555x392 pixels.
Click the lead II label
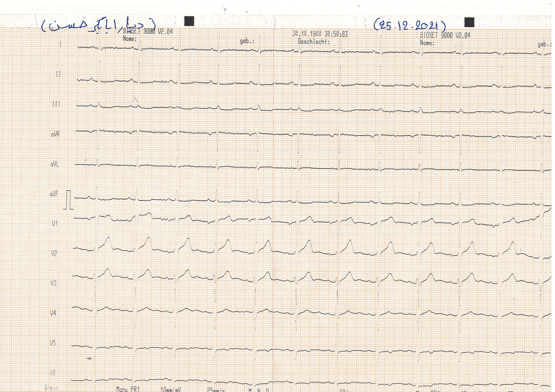coord(58,74)
